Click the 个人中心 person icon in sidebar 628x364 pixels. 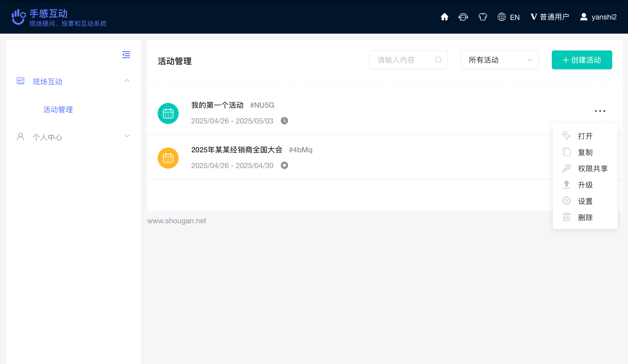[20, 137]
